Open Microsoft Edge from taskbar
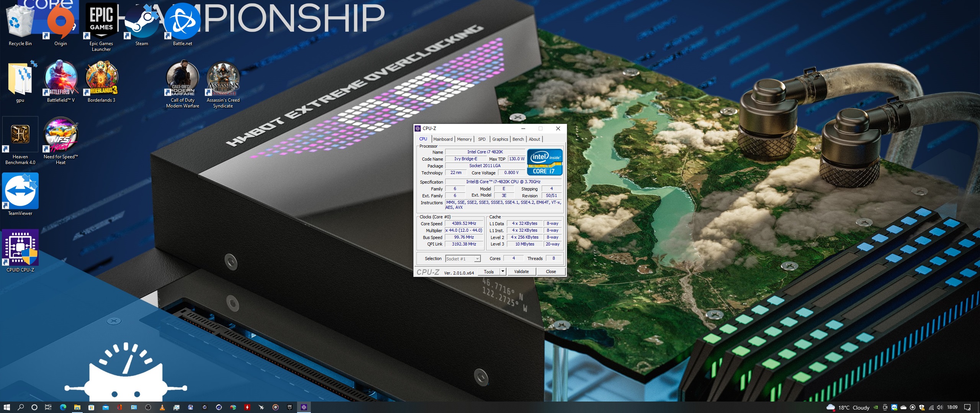980x413 pixels. point(63,407)
